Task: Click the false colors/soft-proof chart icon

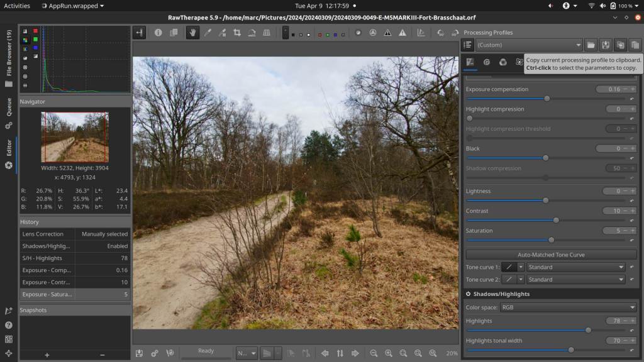Action: point(421,33)
